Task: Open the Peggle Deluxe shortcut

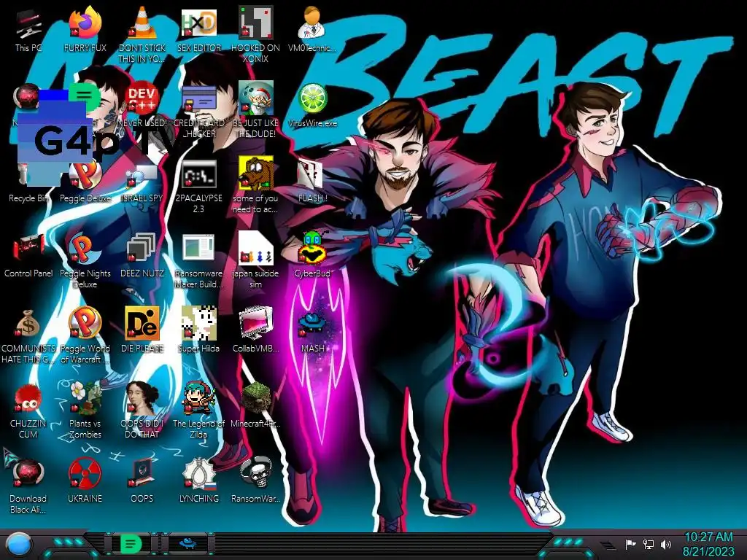Action: point(85,180)
